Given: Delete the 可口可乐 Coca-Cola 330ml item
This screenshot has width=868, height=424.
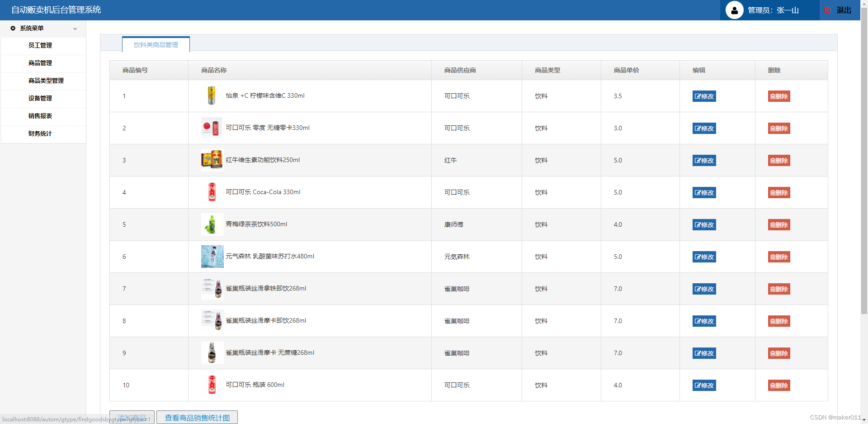Looking at the screenshot, I should tap(779, 193).
